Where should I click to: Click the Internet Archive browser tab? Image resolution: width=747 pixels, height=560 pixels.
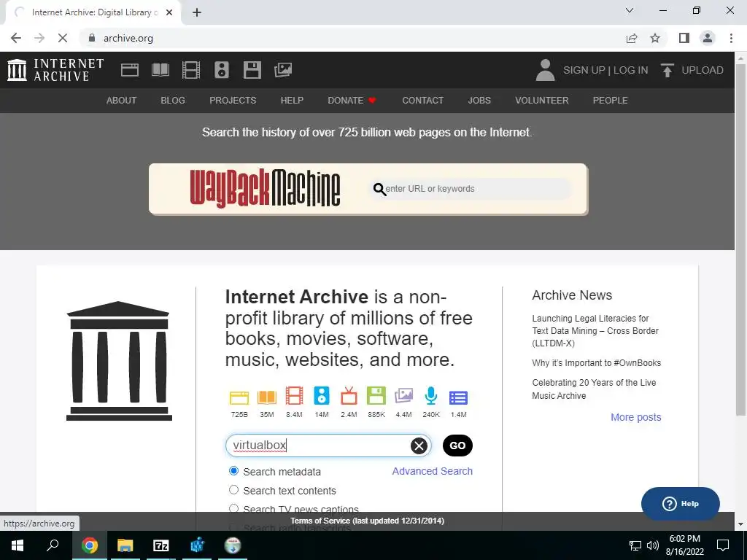93,12
